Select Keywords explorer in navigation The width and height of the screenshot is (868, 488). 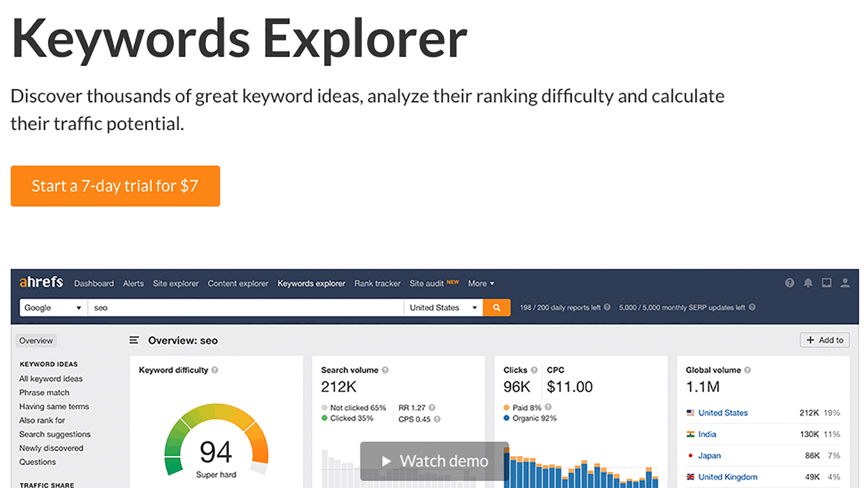coord(311,283)
